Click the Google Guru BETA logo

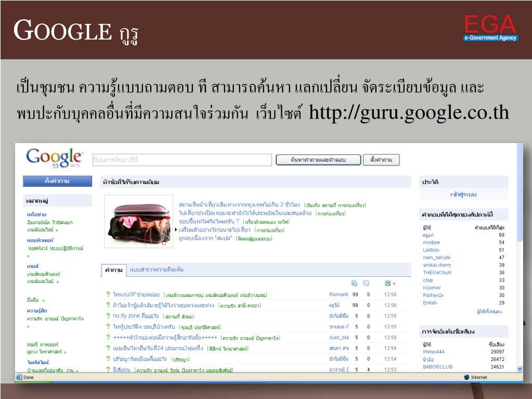pos(54,158)
